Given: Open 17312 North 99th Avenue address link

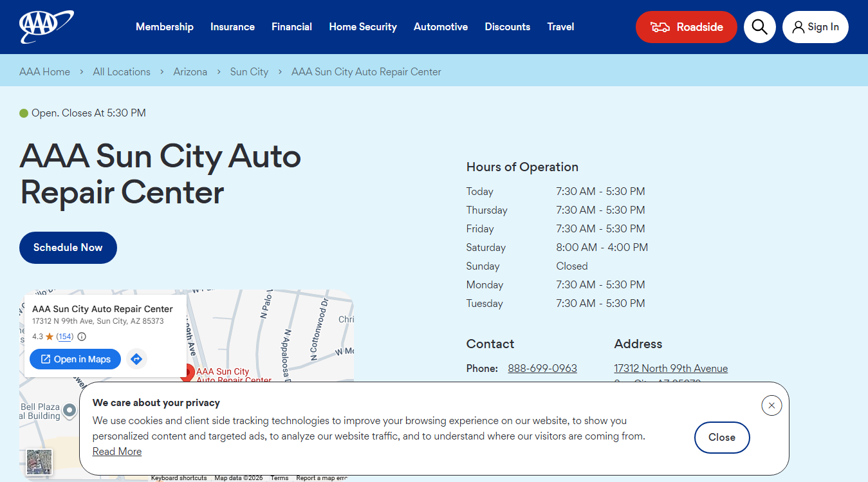Looking at the screenshot, I should click(x=671, y=368).
